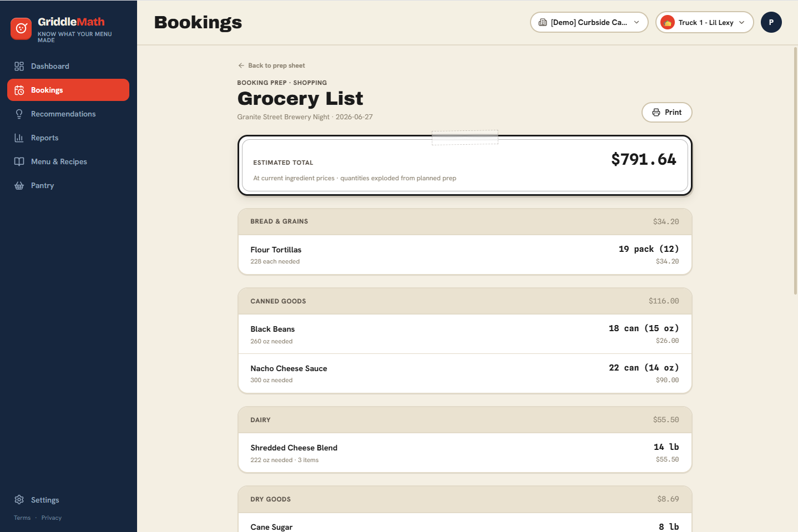798x532 pixels.
Task: Open Dashboard via its grid icon
Action: pos(19,66)
